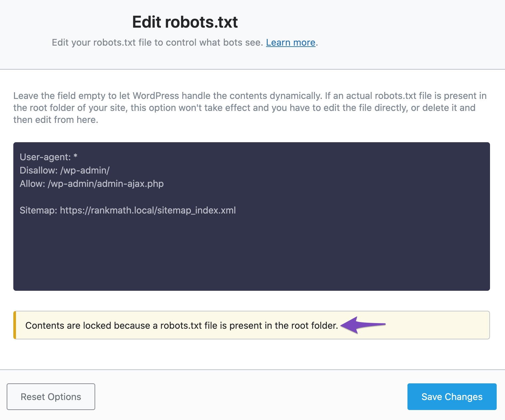The image size is (505, 420).
Task: Click the Reset Options button
Action: tap(51, 396)
